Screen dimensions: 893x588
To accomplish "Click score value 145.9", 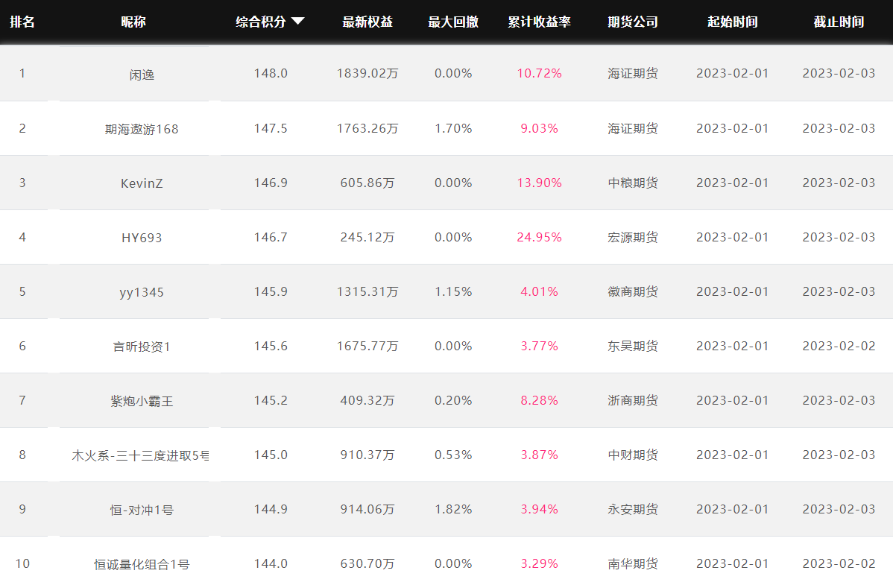I will coord(271,291).
